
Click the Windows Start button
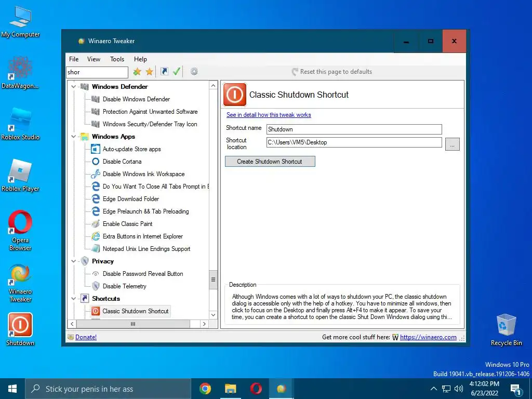pos(12,389)
